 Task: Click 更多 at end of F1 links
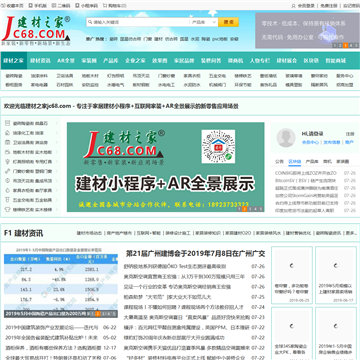coord(351,233)
